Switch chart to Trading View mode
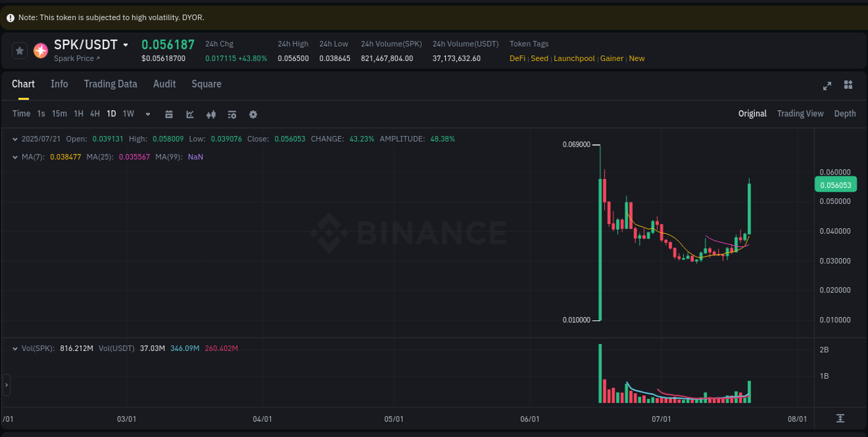 (800, 113)
